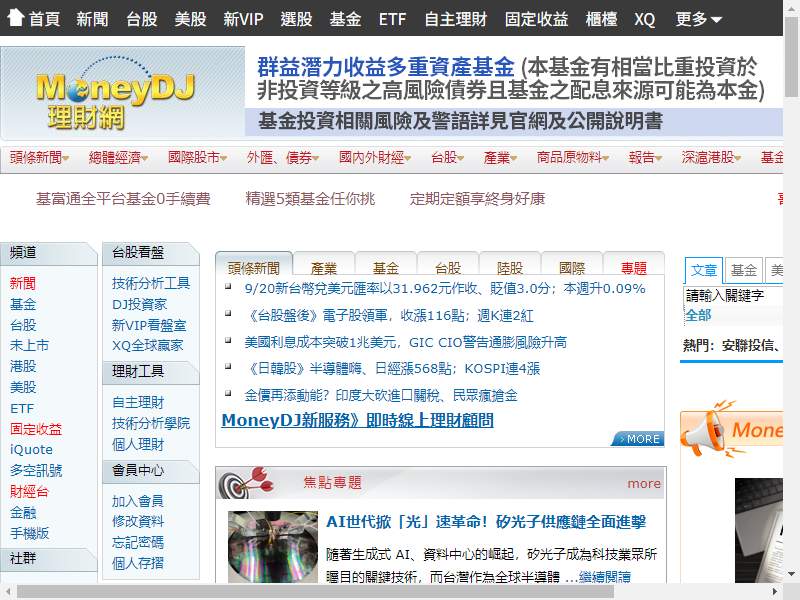This screenshot has height=600, width=800.
Task: Open 加入會員 under 會員中心
Action: (x=138, y=501)
